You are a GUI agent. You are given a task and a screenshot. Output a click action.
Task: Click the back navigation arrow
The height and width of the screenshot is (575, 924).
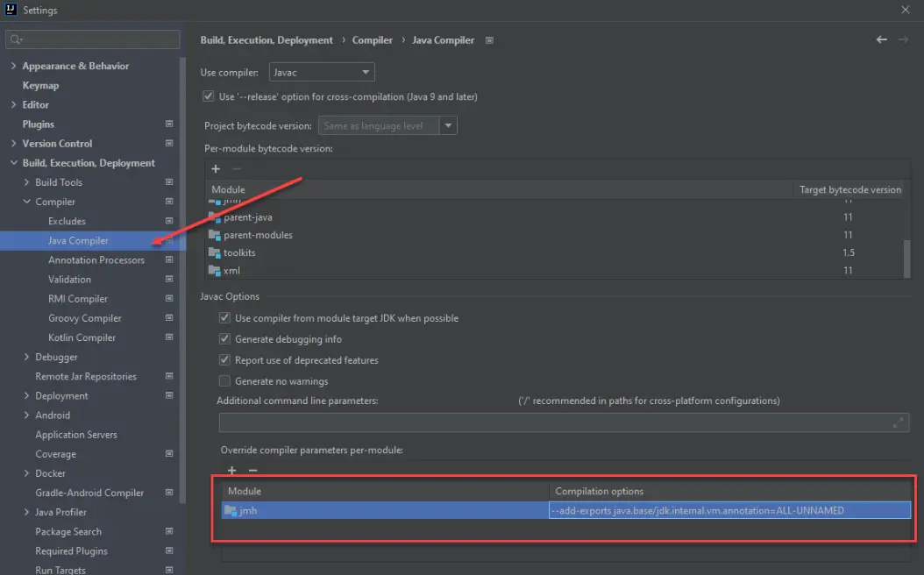pos(882,39)
